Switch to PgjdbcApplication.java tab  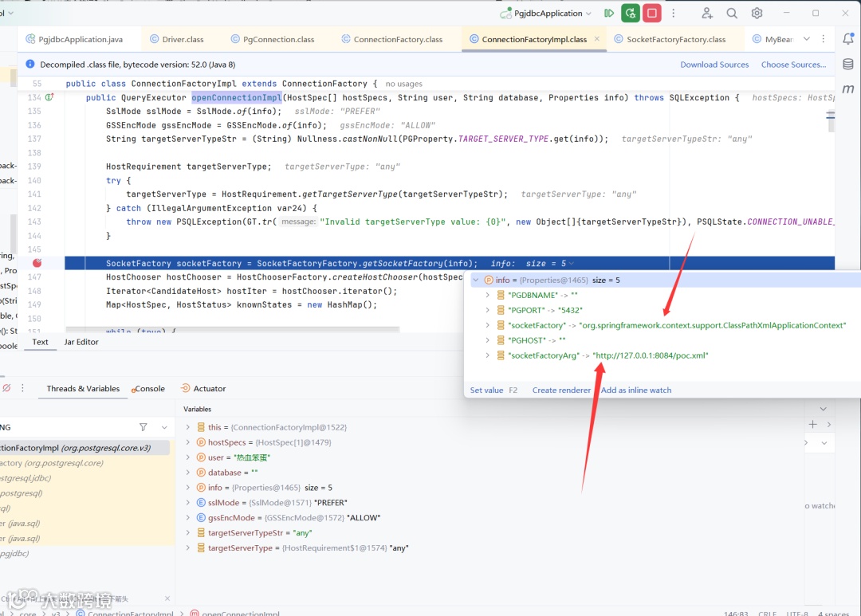pos(74,39)
